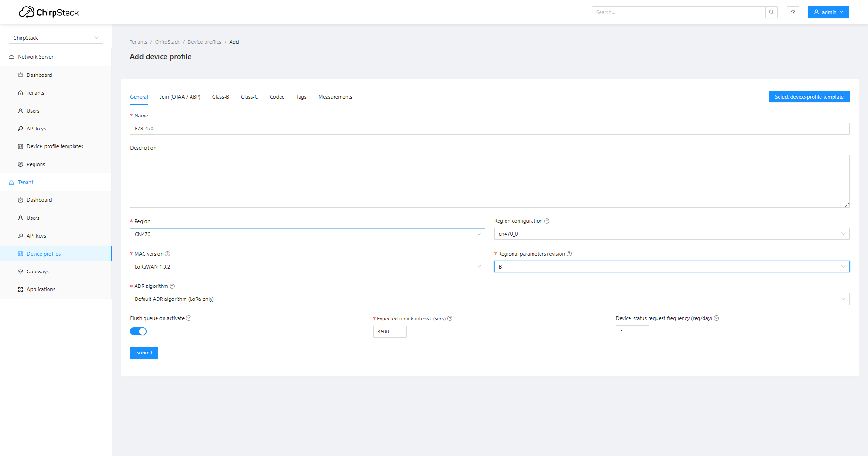Expand the MAC version dropdown
The image size is (868, 456).
[307, 267]
